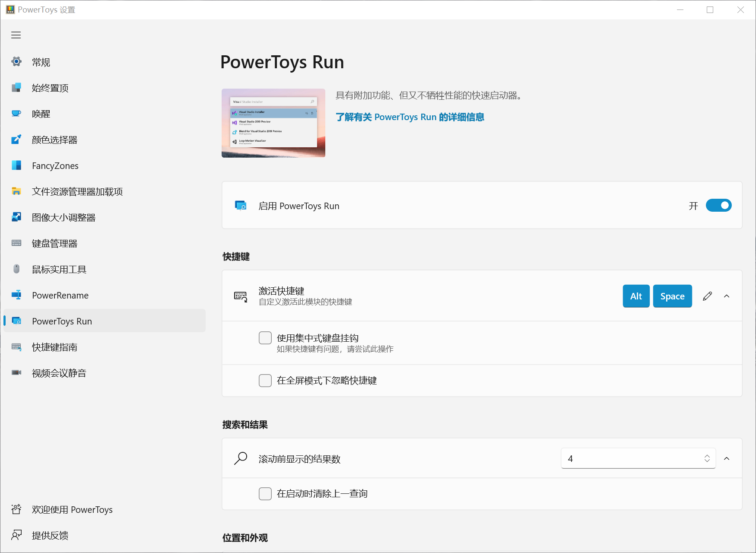The width and height of the screenshot is (756, 553).
Task: Click 提供反馈 in the sidebar
Action: pyautogui.click(x=105, y=535)
